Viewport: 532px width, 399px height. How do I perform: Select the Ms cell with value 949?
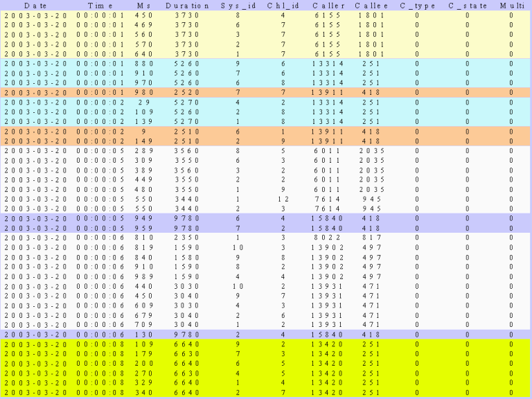point(144,218)
